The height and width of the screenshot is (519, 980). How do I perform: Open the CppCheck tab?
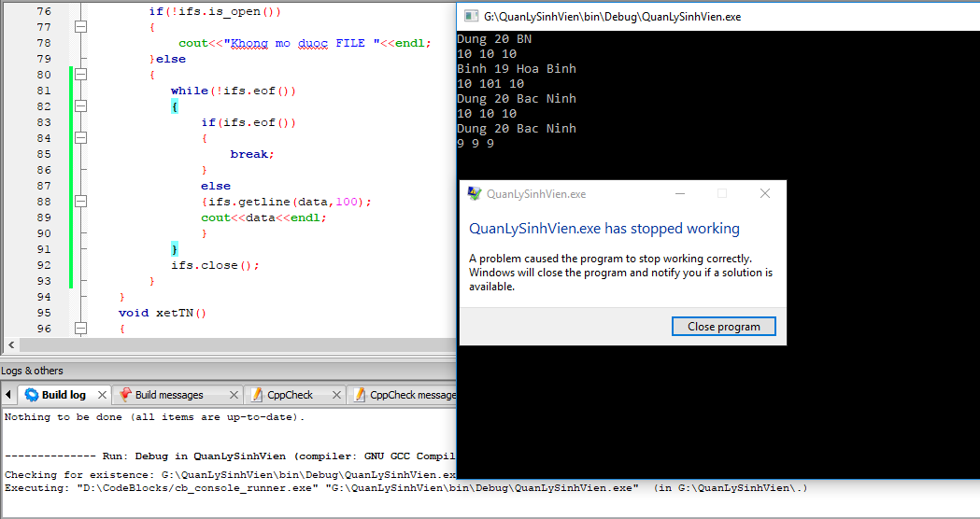[x=290, y=395]
